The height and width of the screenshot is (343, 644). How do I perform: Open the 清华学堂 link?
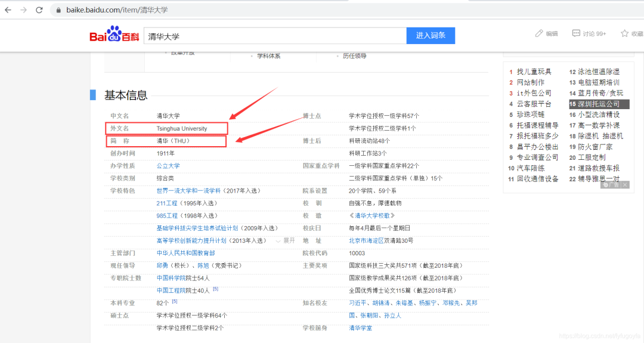click(x=360, y=328)
